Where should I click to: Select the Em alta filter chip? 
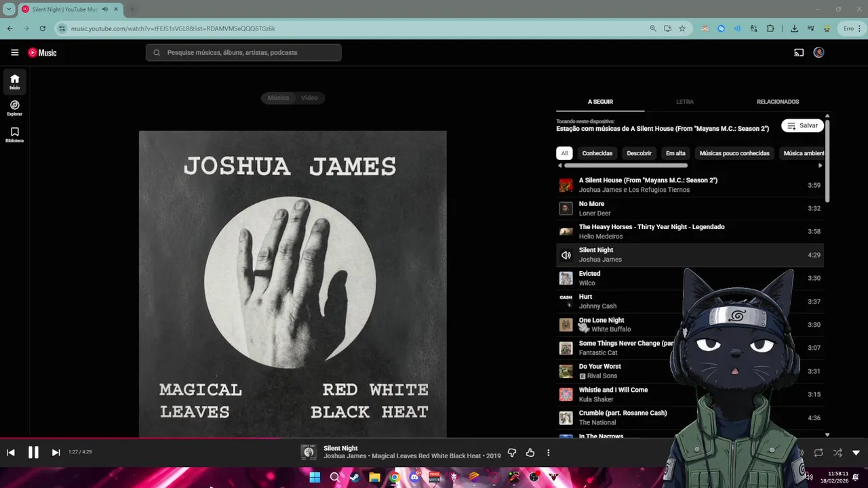pos(675,153)
